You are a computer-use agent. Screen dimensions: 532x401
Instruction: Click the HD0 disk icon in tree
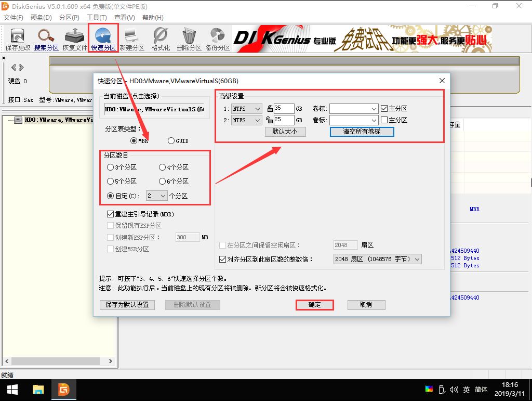[18, 120]
